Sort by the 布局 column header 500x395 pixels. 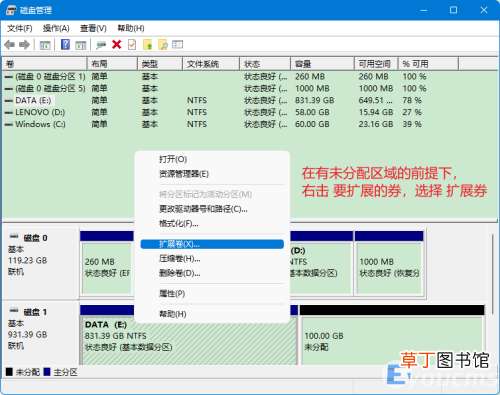pos(112,64)
